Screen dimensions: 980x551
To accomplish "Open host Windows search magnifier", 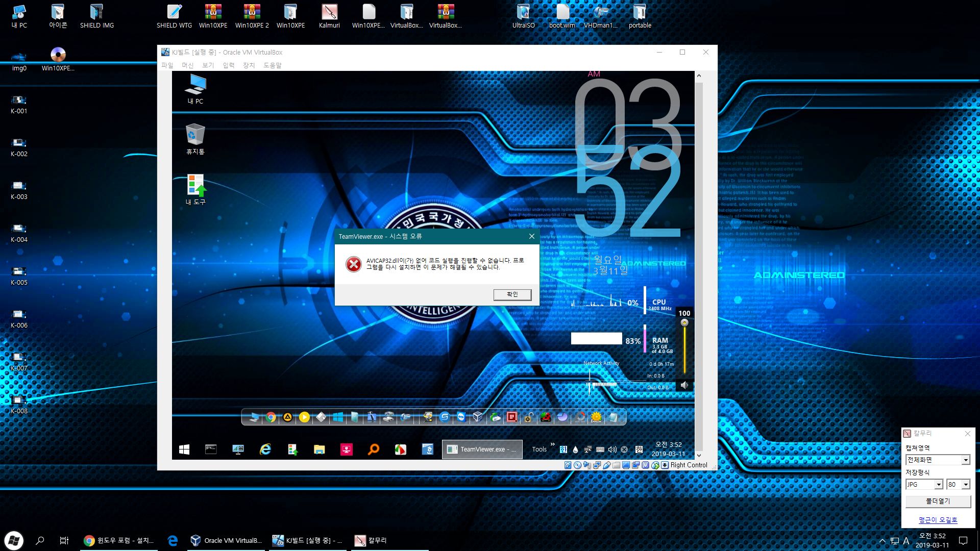I will point(40,540).
